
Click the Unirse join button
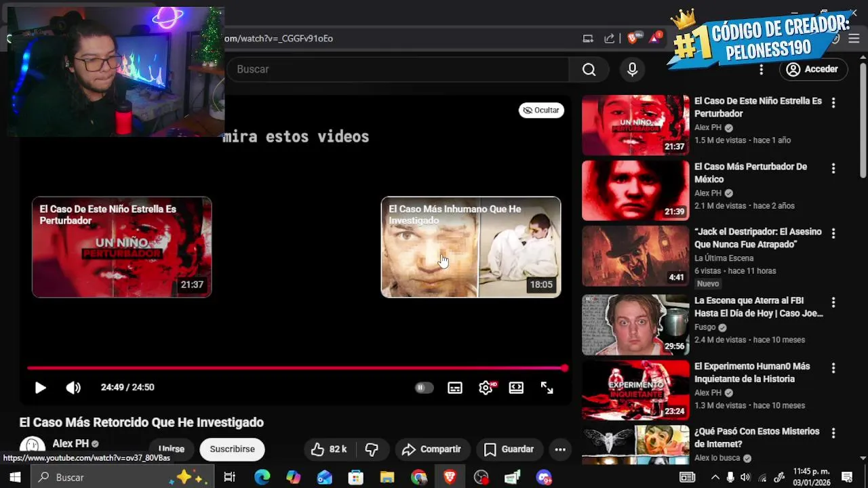(171, 449)
